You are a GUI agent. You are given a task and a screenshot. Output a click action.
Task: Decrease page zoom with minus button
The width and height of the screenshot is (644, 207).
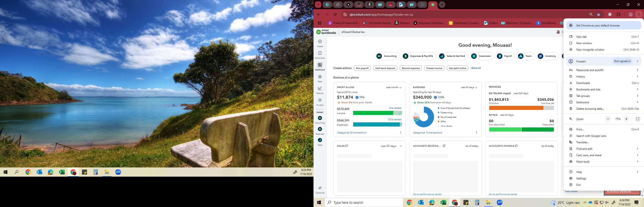608,119
